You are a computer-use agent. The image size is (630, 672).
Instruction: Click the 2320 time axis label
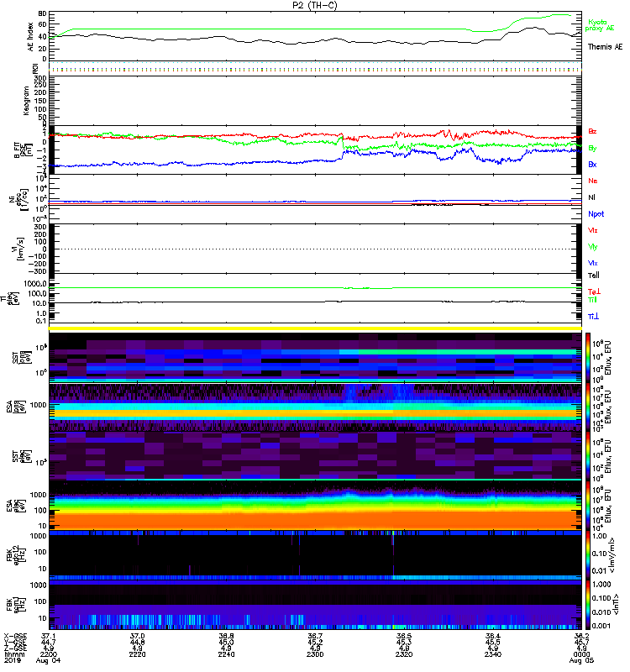point(404,654)
